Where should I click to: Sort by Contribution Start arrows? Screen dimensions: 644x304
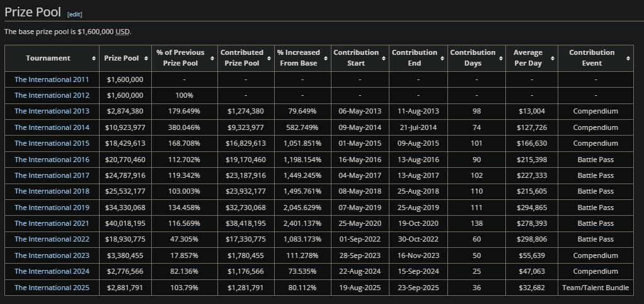[x=384, y=58]
